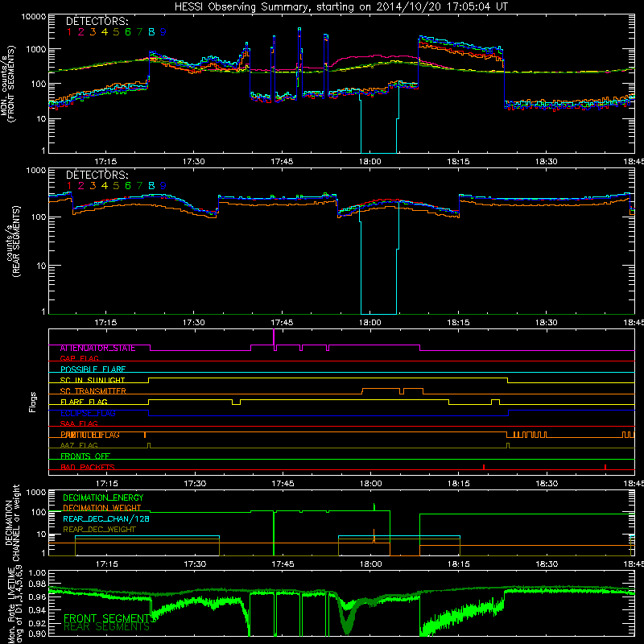Image resolution: width=644 pixels, height=644 pixels.
Task: Click the 17:15 time tick under flags plot
Action: (x=107, y=484)
